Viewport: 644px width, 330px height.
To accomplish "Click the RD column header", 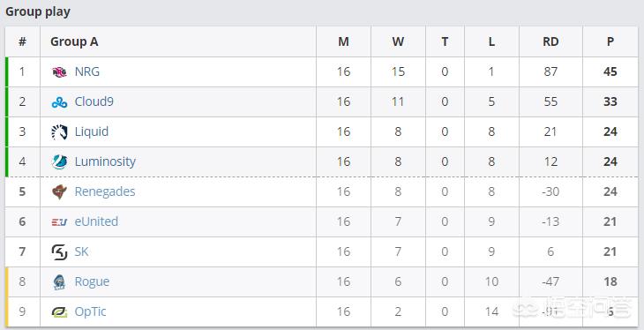I will pos(550,41).
